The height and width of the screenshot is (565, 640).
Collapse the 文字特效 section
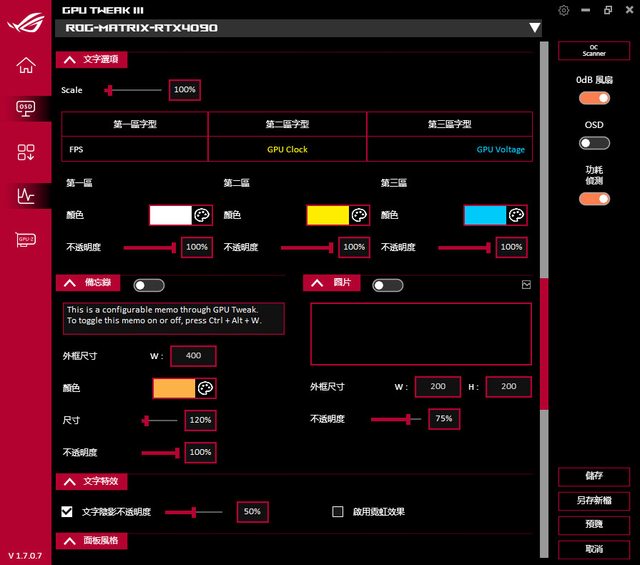click(69, 482)
